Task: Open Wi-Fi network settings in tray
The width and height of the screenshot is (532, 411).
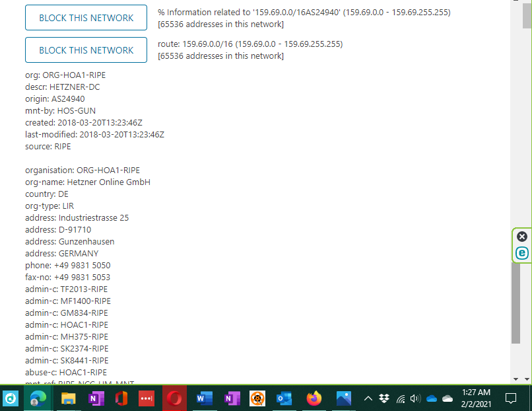Action: [400, 398]
